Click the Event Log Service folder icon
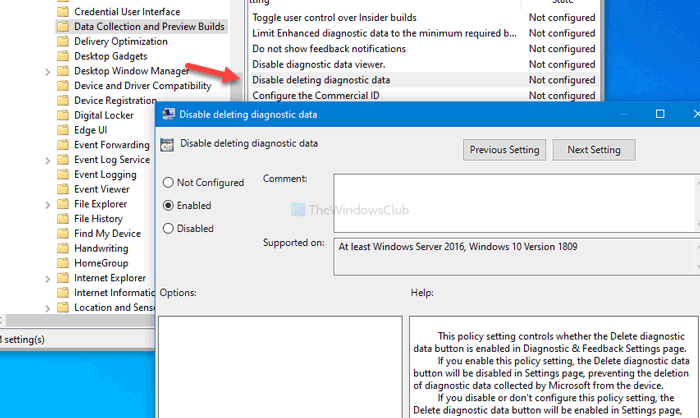 (x=63, y=159)
